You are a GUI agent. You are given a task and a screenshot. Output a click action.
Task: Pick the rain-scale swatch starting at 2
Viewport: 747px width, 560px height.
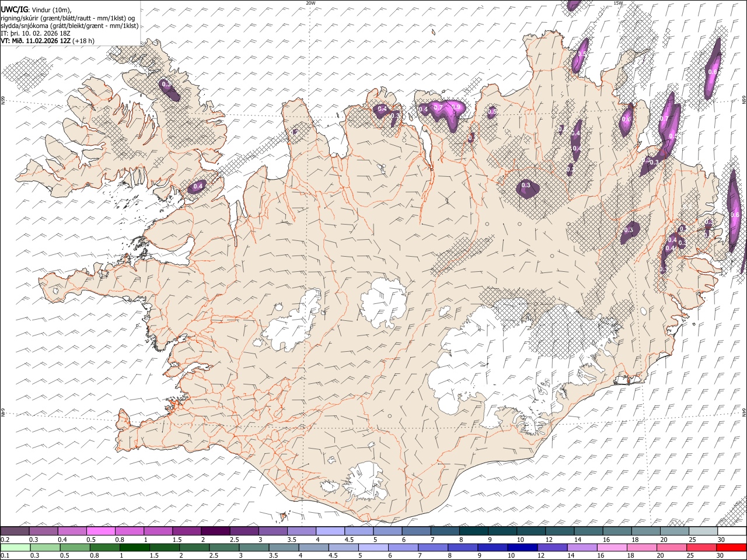tap(194, 547)
